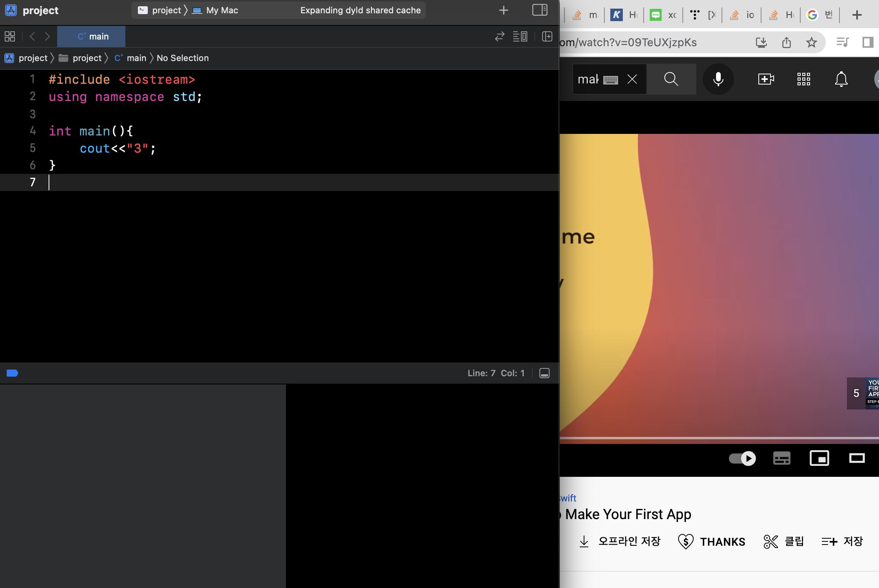Click install page icon in address bar
The height and width of the screenshot is (588, 879).
coord(761,42)
